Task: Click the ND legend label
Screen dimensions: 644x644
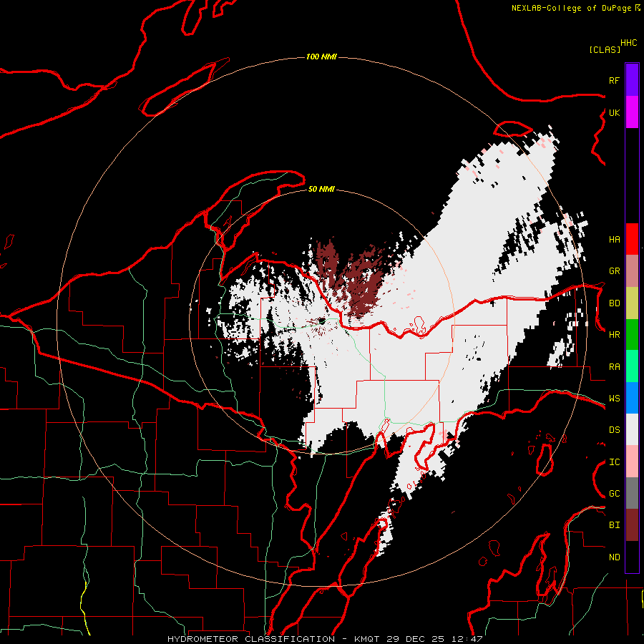Action: [614, 557]
